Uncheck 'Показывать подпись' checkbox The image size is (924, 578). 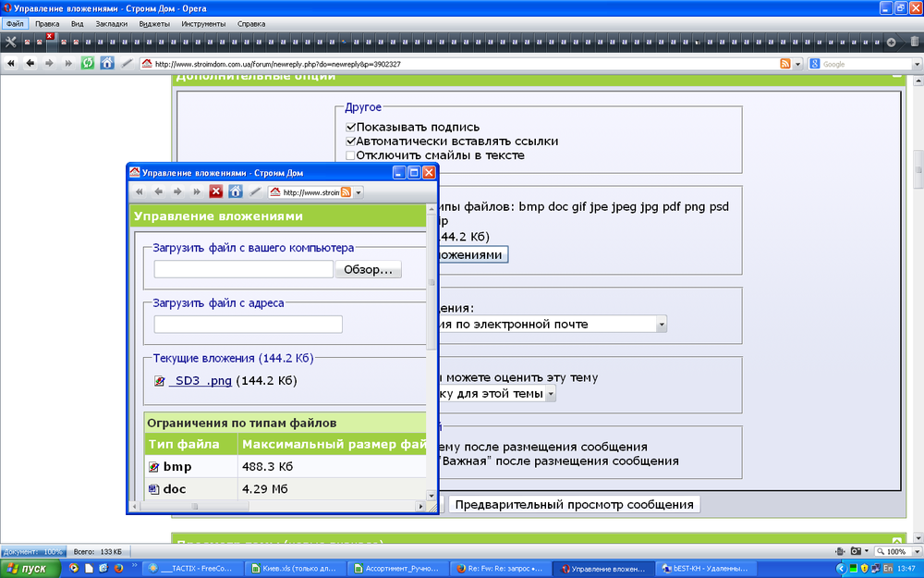[x=350, y=127]
